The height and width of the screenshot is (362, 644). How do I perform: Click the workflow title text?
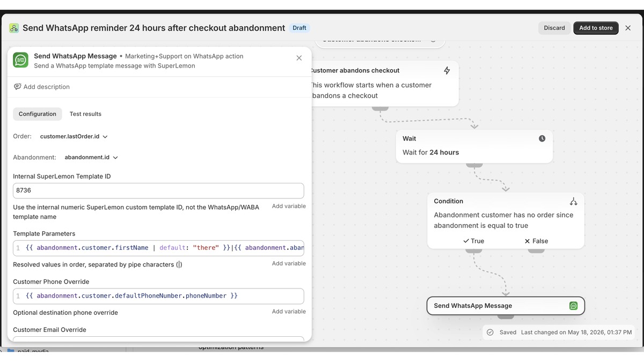click(153, 28)
